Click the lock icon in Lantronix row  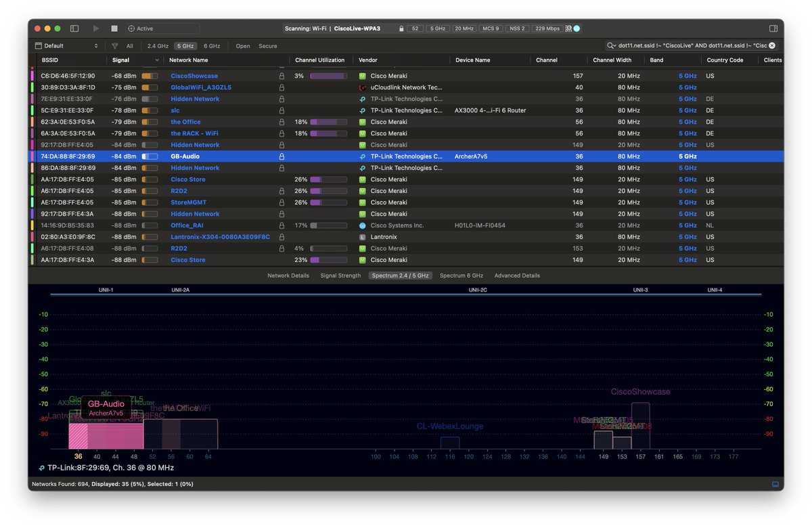click(281, 237)
